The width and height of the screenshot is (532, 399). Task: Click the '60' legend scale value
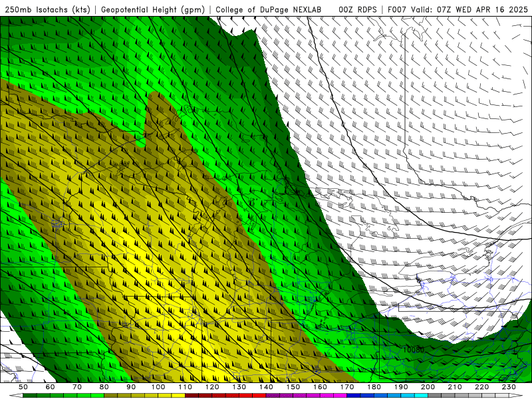coord(50,387)
